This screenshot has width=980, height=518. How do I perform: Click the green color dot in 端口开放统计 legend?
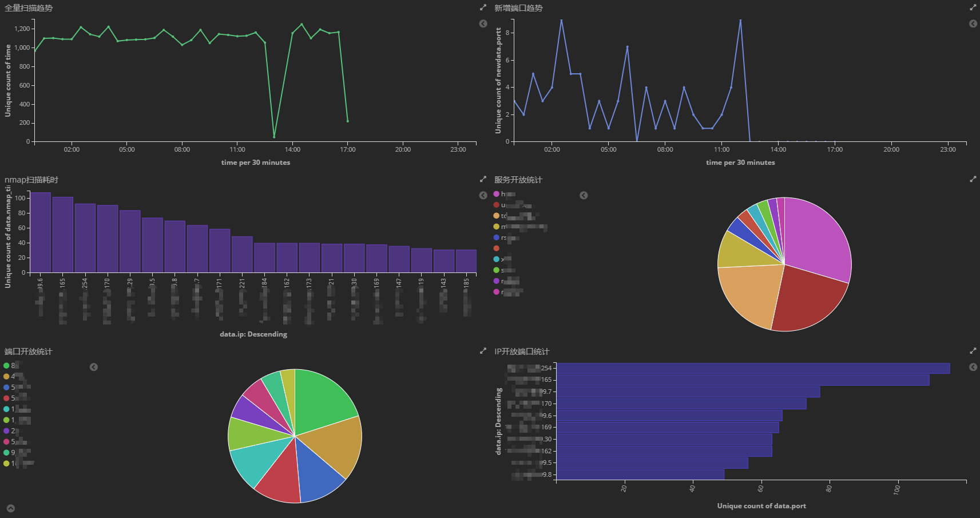point(6,364)
